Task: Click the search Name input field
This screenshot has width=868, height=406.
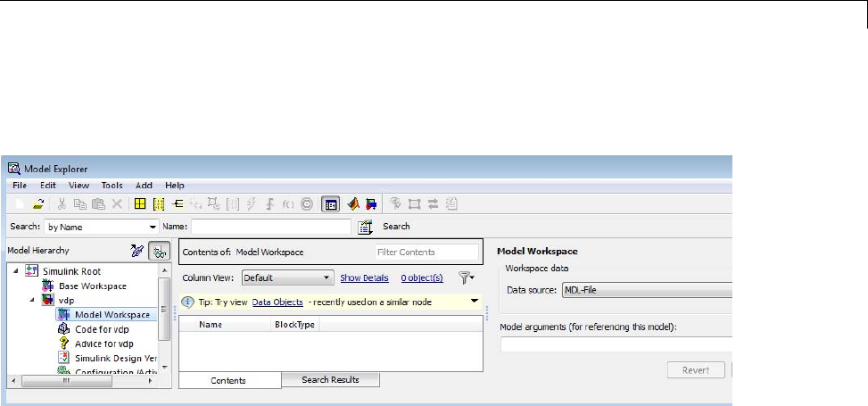Action: [x=271, y=227]
